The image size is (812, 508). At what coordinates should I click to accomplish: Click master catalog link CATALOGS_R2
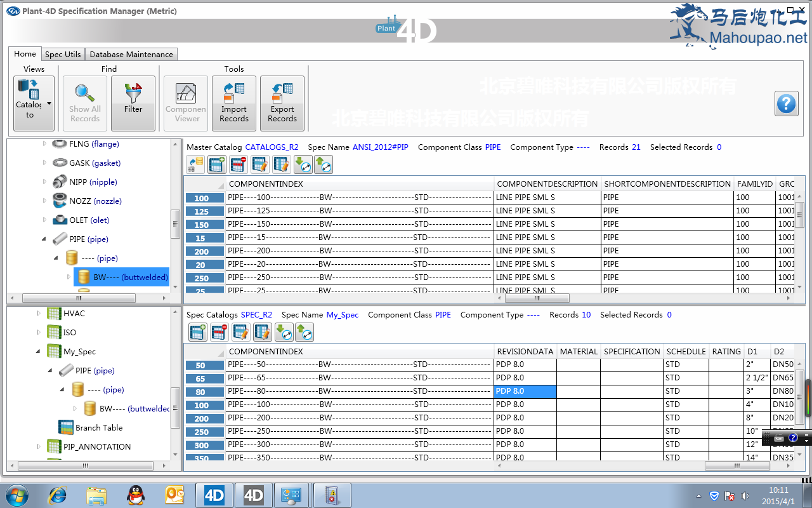pos(272,147)
